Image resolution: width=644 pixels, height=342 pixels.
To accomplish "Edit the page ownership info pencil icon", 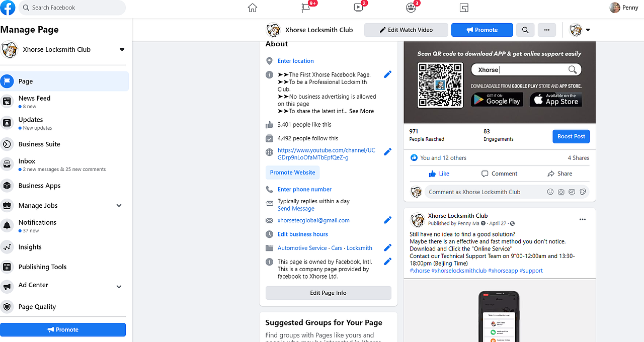I will [388, 262].
